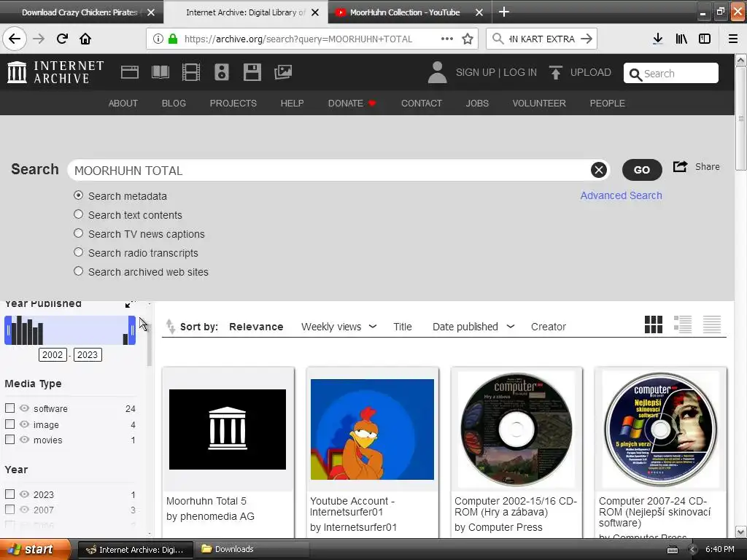Check the 2023 year filter box
This screenshot has height=560, width=747.
10,494
